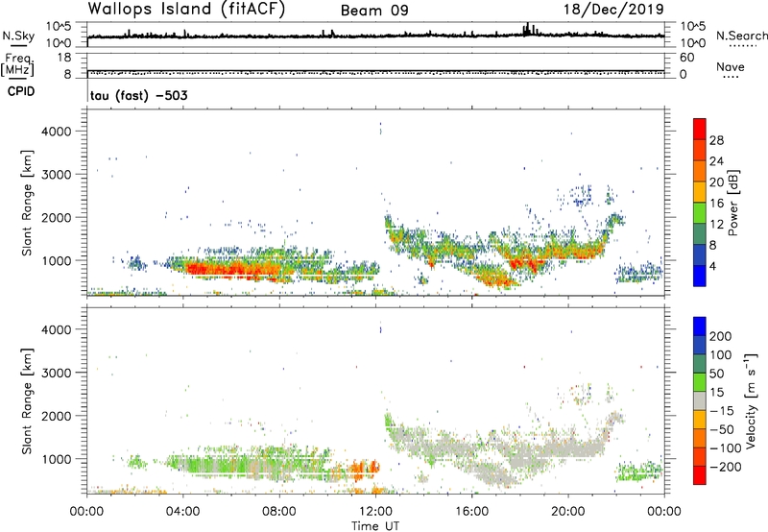Pick the orange Power swatch between 20 and 24
The height and width of the screenshot is (532, 768).
point(700,171)
